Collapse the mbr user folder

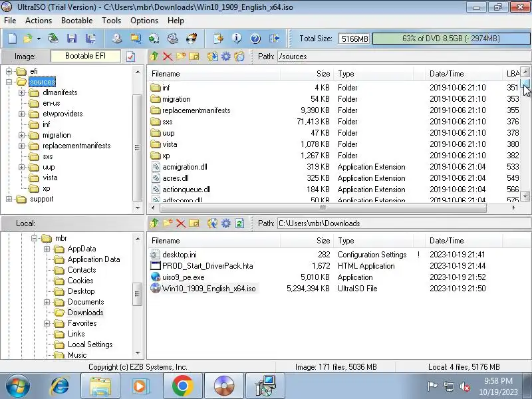click(x=34, y=238)
